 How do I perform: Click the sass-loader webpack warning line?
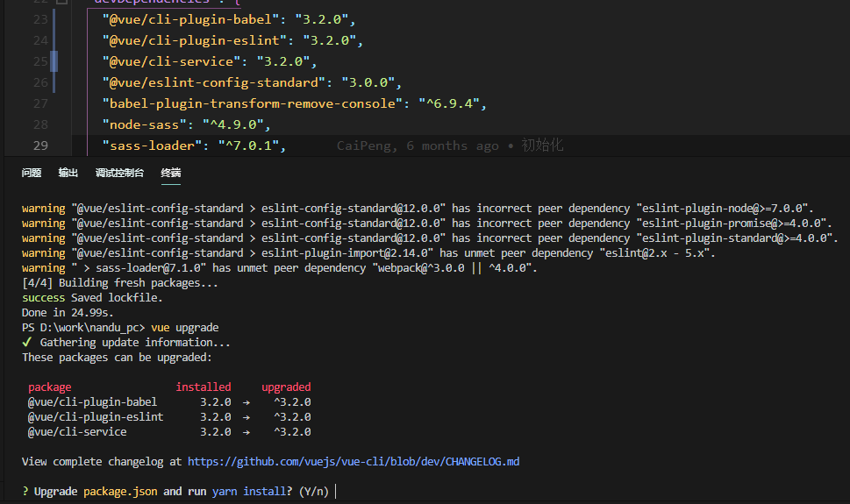point(280,268)
